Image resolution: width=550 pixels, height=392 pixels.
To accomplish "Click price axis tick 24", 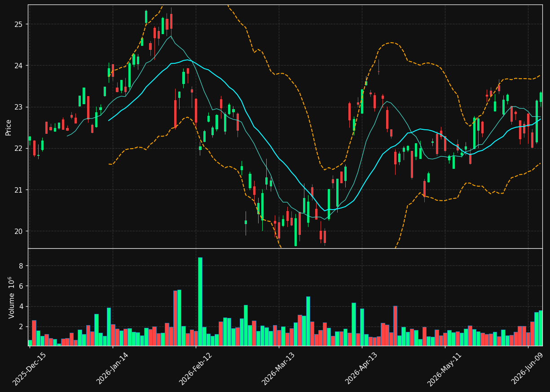I will click(x=19, y=66).
